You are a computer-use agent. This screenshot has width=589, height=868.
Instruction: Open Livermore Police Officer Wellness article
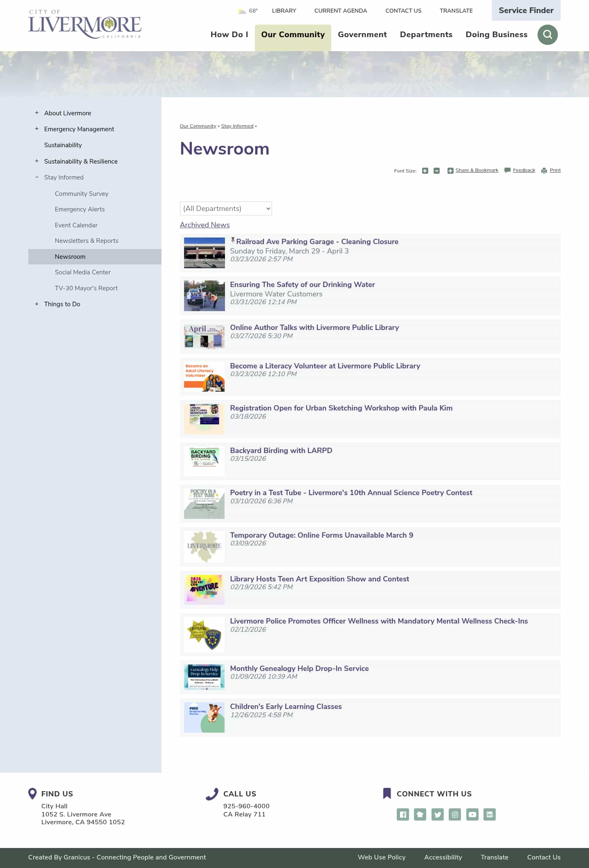point(379,621)
